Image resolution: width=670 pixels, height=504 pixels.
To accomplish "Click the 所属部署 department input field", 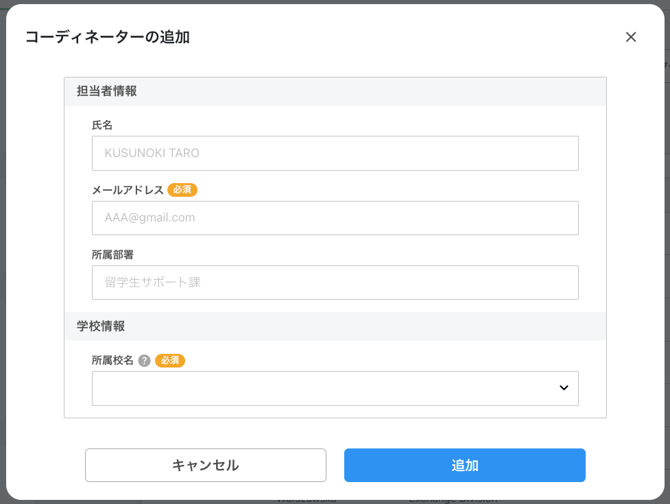I will click(x=335, y=282).
